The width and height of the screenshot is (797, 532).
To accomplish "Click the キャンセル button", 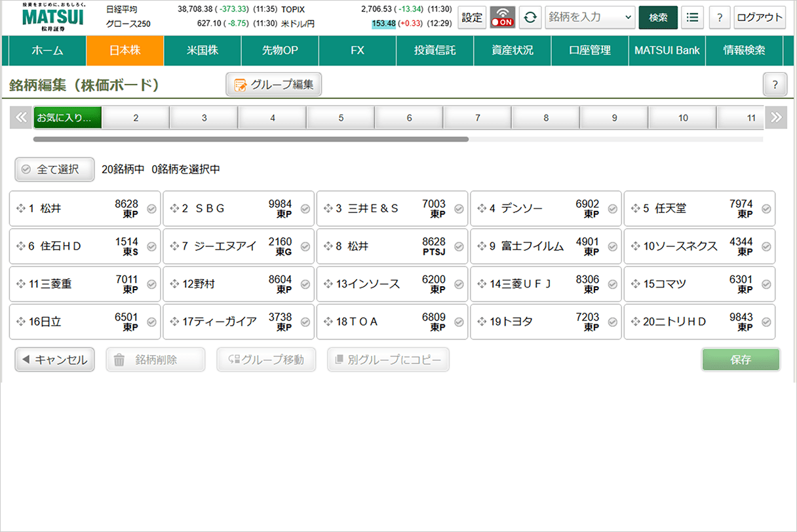I will pos(54,360).
